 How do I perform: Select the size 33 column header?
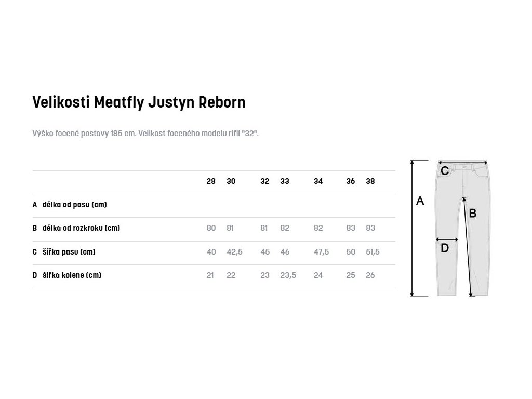click(285, 181)
